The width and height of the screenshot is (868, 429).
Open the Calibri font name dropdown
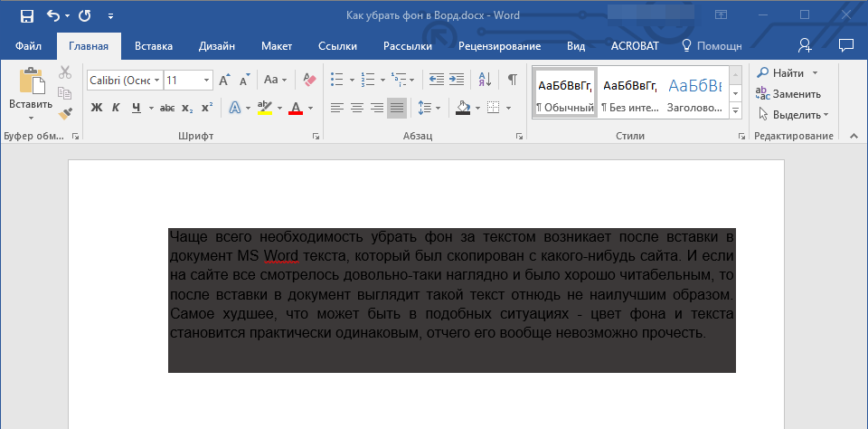pyautogui.click(x=157, y=80)
